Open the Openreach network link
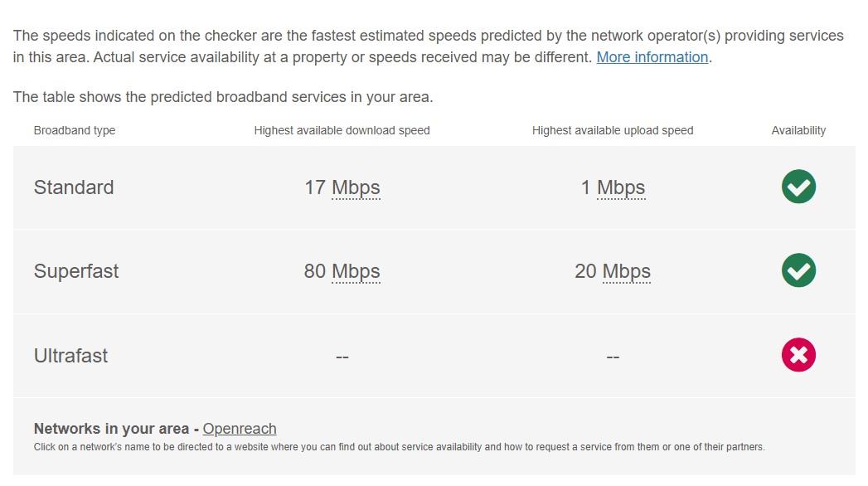This screenshot has width=868, height=486. (239, 429)
